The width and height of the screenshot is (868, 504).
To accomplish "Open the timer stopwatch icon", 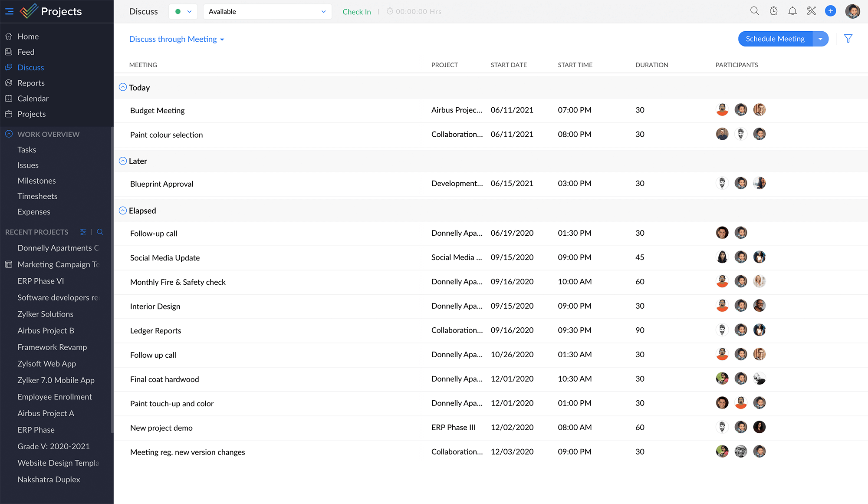I will pos(773,11).
